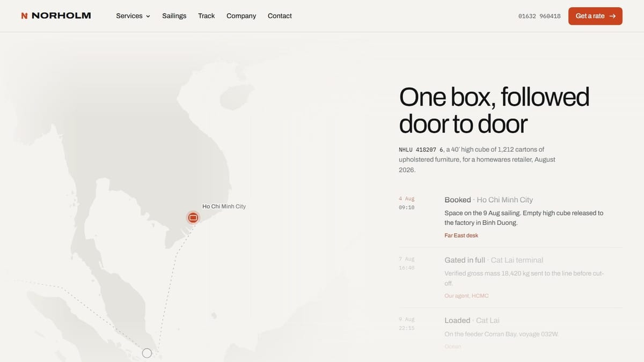Click the container number NHLU 418207 6
Screen dimensions: 644x362
click(421, 150)
